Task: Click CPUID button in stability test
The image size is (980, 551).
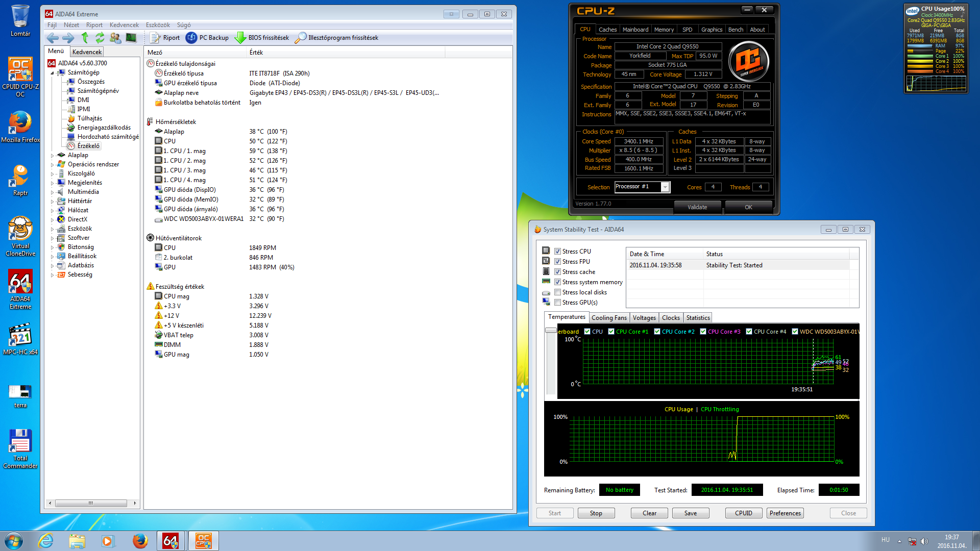Action: pyautogui.click(x=744, y=513)
